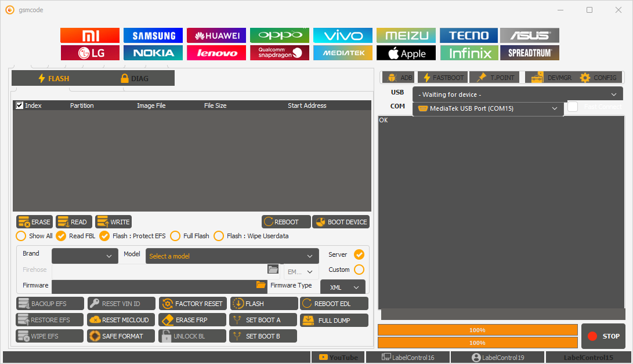
Task: Select the LG brand logo
Action: [90, 53]
